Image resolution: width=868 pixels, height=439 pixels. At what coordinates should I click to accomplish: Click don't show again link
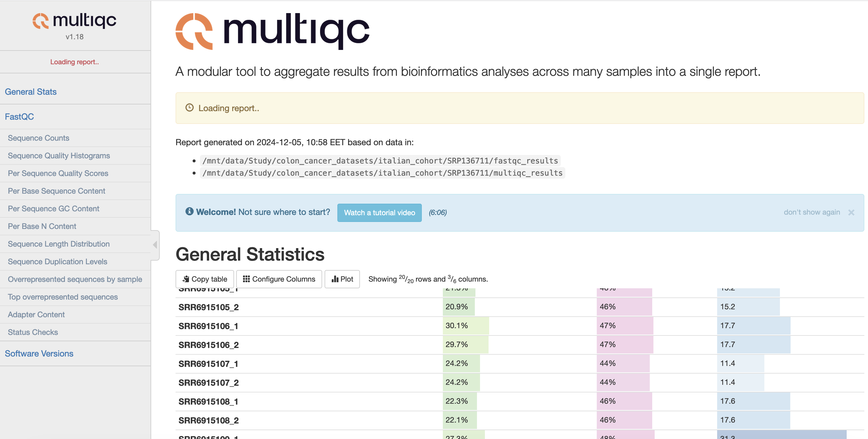(x=812, y=212)
